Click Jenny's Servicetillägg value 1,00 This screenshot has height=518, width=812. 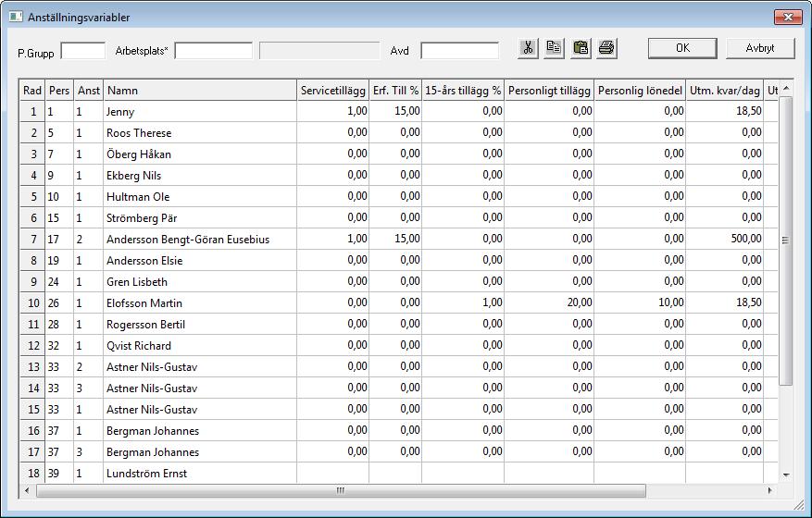click(x=332, y=111)
